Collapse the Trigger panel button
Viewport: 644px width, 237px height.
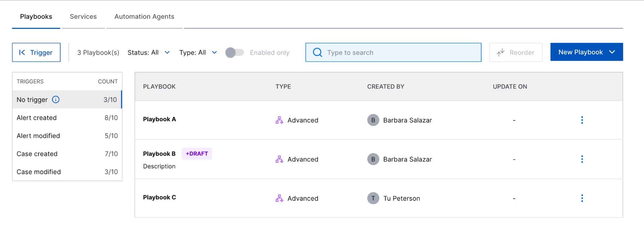pyautogui.click(x=36, y=52)
